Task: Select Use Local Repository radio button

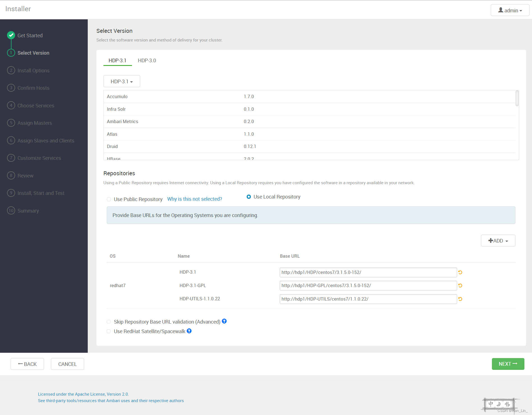Action: [x=249, y=197]
